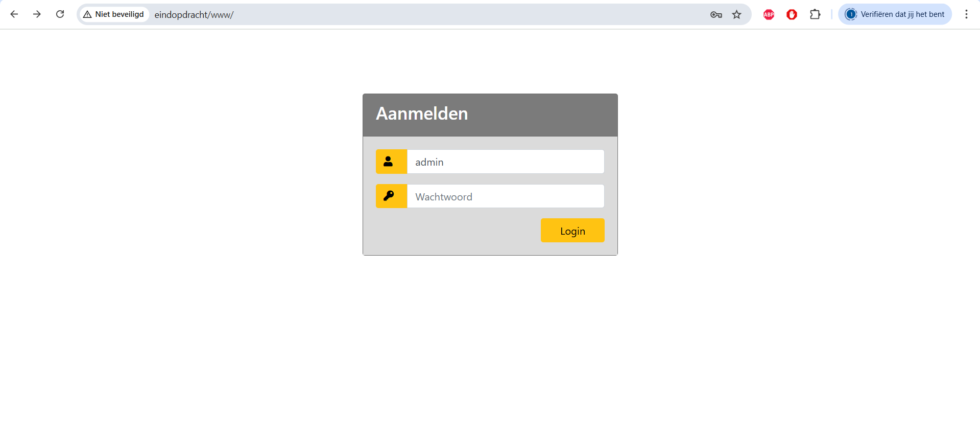This screenshot has height=432, width=980.
Task: Open the saved passwords key icon
Action: 716,15
